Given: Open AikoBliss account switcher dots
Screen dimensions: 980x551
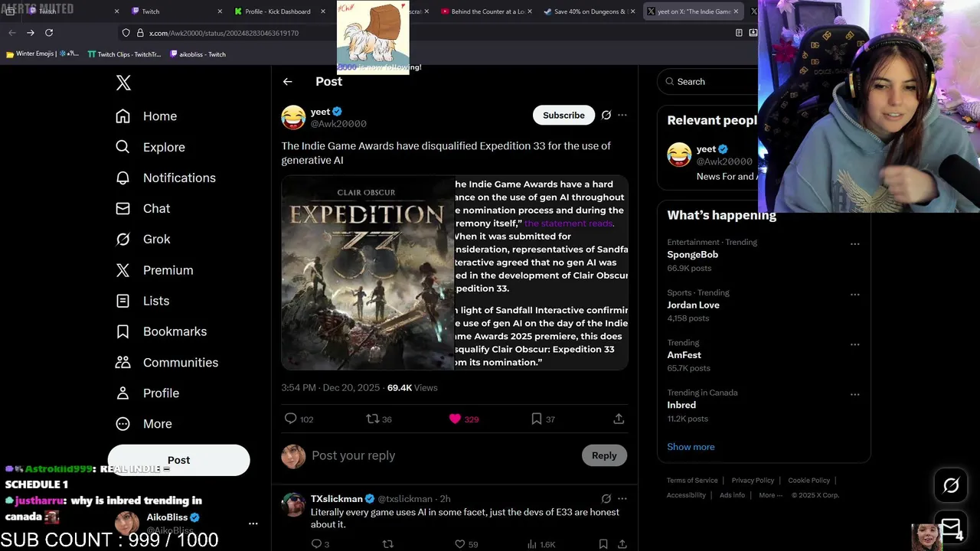Looking at the screenshot, I should pyautogui.click(x=253, y=524).
